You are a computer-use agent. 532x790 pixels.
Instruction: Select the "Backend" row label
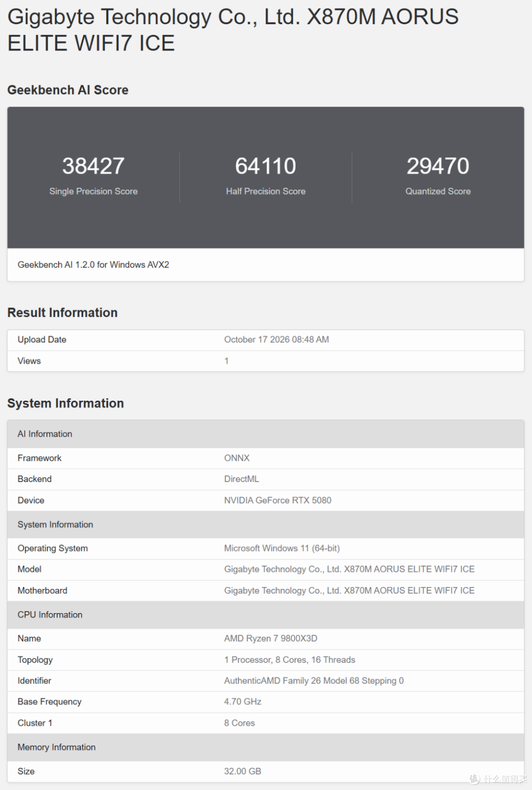pos(34,479)
